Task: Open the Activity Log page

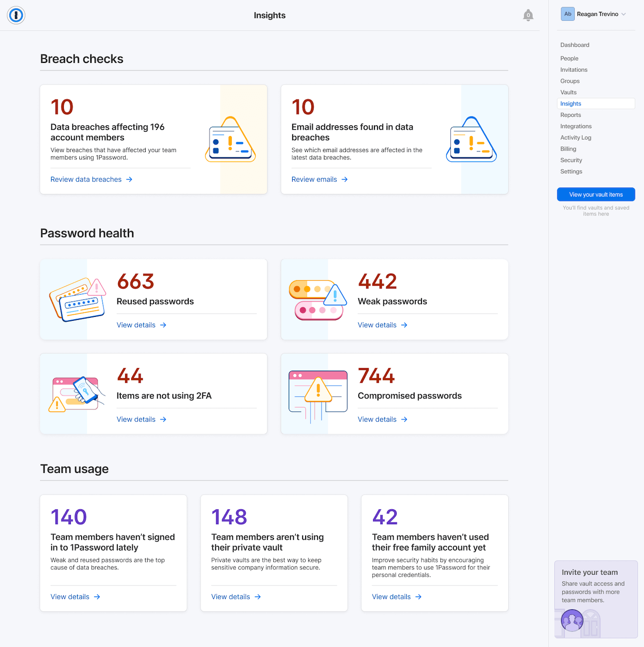Action: tap(576, 137)
